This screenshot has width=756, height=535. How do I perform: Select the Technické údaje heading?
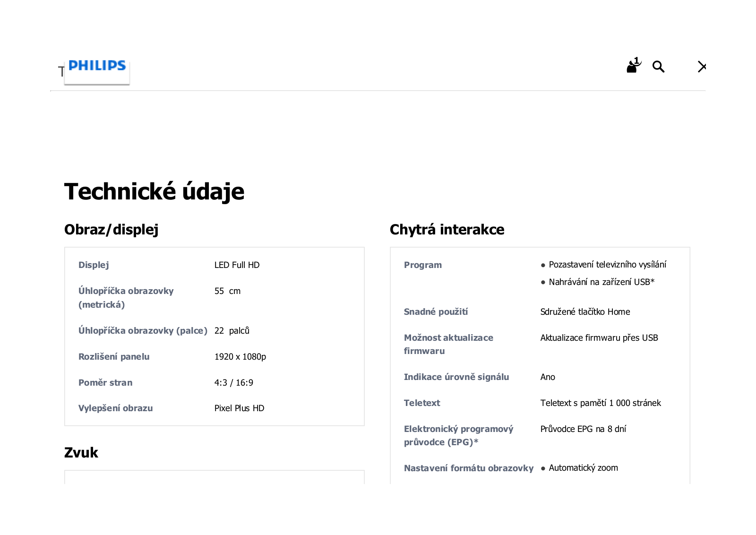pos(155,191)
